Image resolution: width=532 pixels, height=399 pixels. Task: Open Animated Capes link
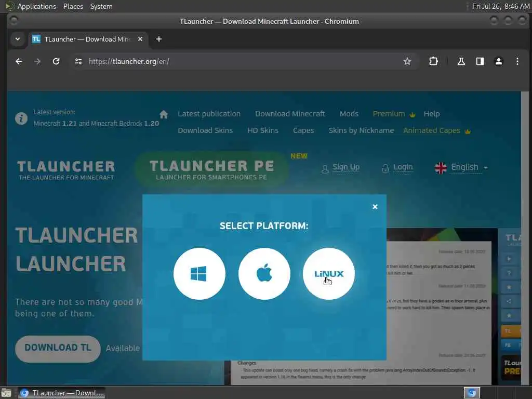click(436, 130)
